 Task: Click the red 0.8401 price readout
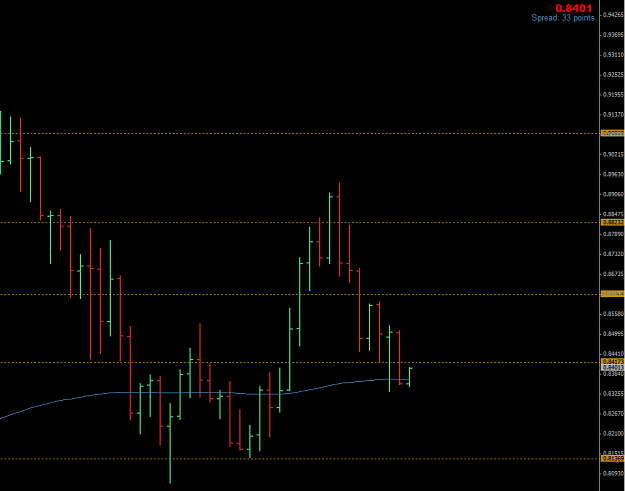tap(574, 8)
